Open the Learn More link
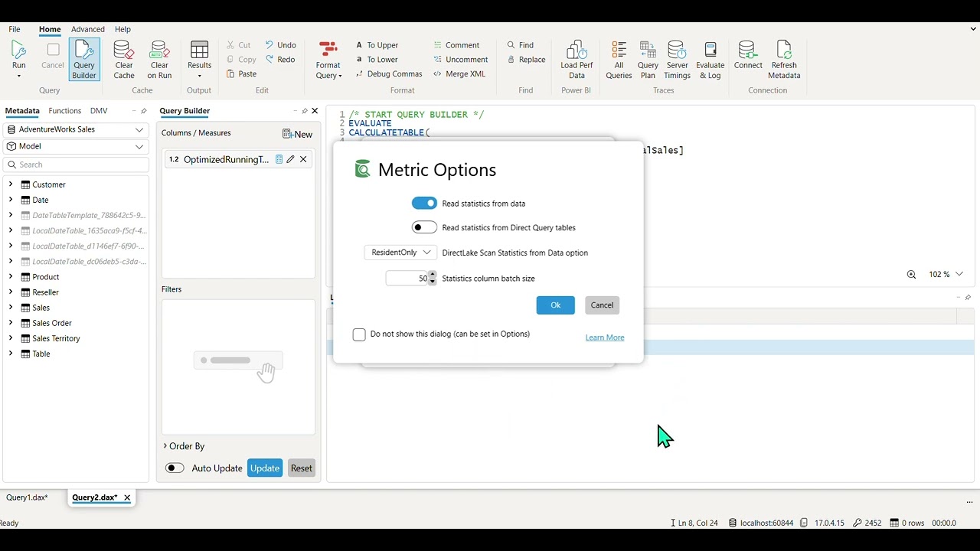 tap(605, 337)
